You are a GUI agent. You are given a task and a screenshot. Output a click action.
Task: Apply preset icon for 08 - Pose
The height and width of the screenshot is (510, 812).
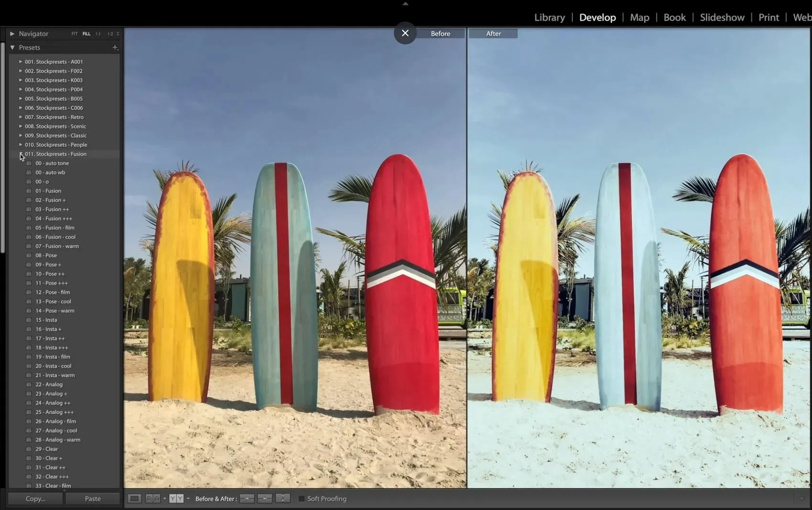(x=29, y=255)
